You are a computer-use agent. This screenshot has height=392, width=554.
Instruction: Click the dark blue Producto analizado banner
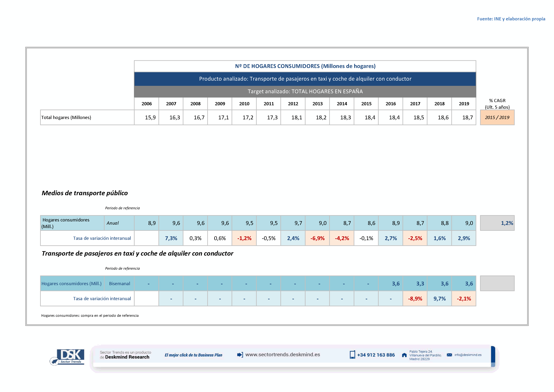click(305, 79)
